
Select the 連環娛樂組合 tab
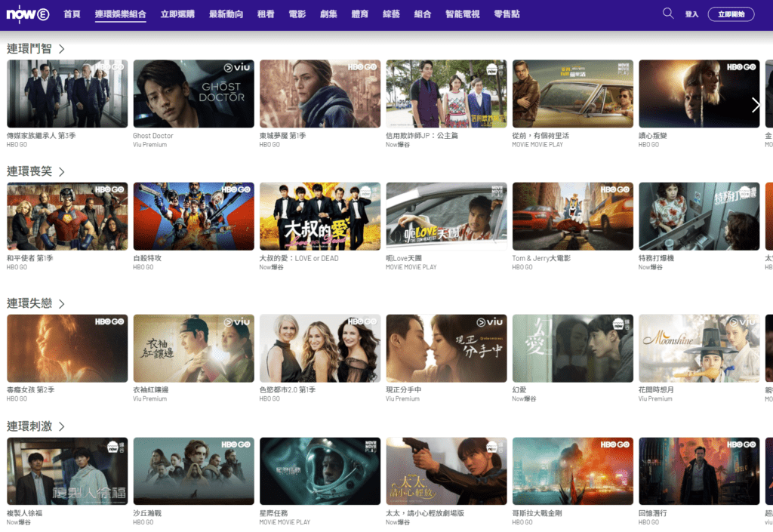pyautogui.click(x=121, y=13)
